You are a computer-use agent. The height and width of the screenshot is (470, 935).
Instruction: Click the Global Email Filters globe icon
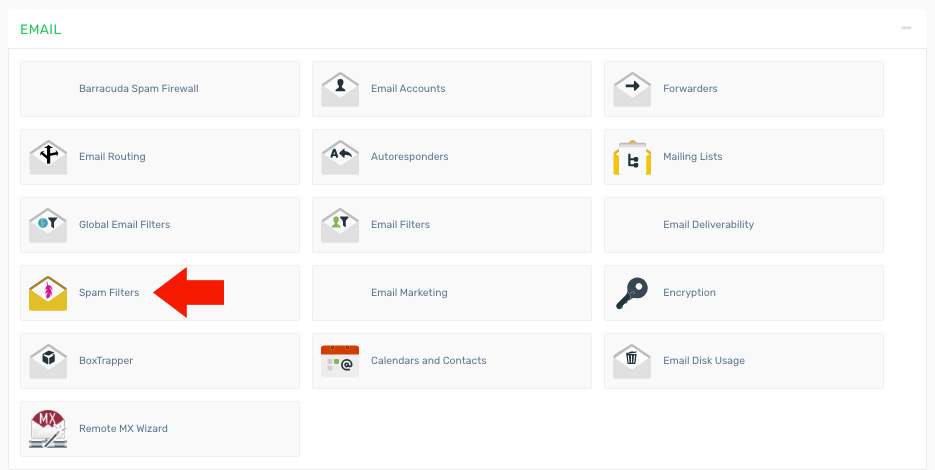[x=48, y=225]
